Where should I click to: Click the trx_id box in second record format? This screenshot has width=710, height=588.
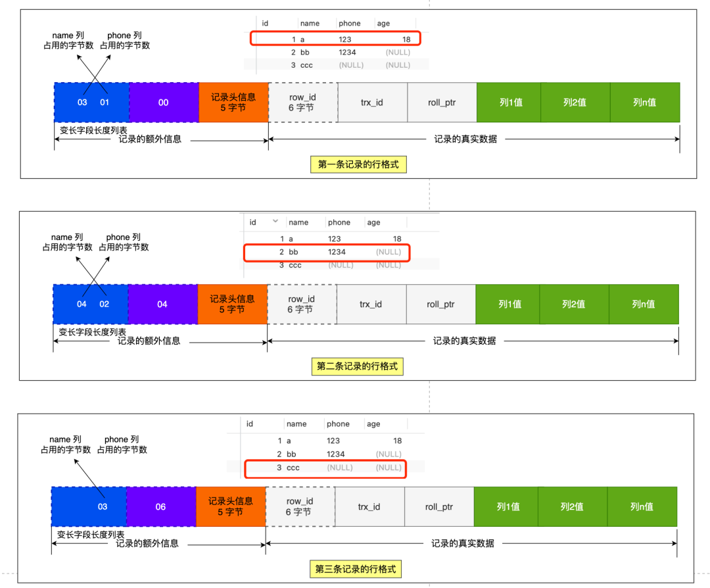tap(371, 304)
